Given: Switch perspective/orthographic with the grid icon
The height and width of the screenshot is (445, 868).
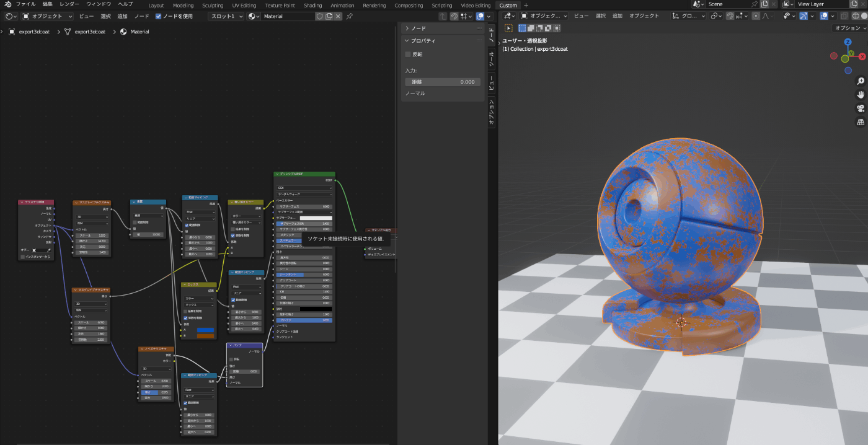Looking at the screenshot, I should [x=861, y=123].
